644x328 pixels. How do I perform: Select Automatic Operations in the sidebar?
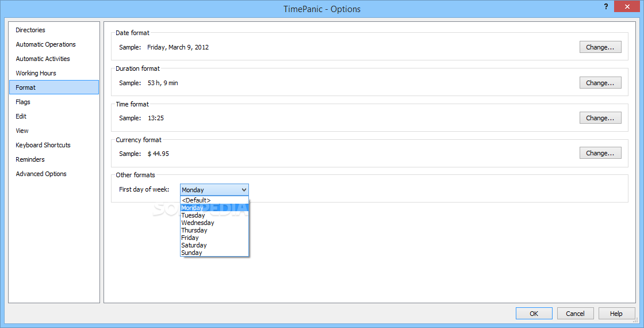coord(54,44)
